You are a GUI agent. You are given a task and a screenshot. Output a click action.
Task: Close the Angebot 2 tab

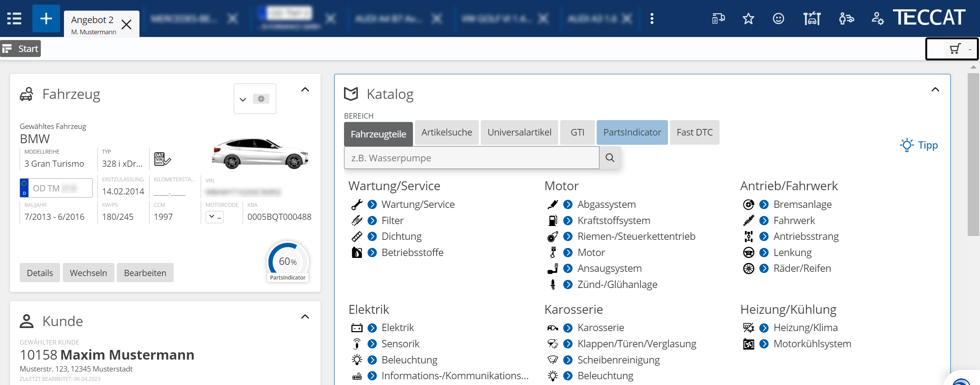coord(126,25)
